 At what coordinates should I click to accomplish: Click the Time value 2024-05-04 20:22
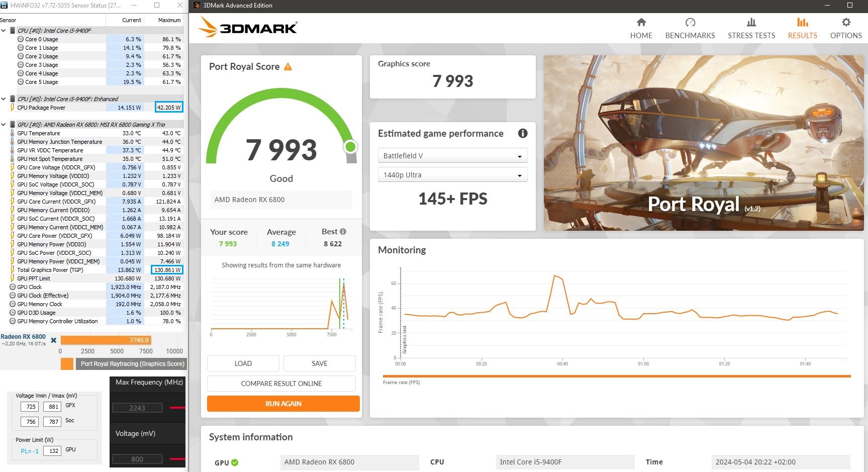pos(781,462)
